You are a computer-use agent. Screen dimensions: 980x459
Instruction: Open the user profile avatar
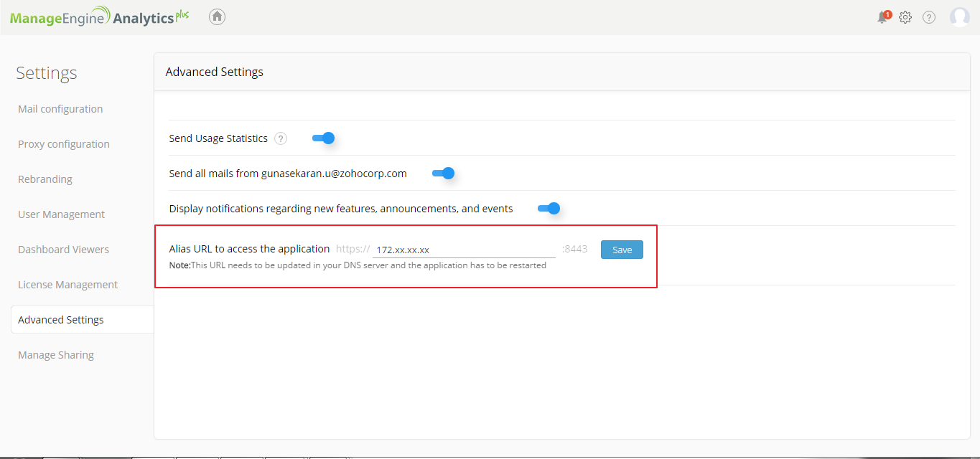pos(959,17)
